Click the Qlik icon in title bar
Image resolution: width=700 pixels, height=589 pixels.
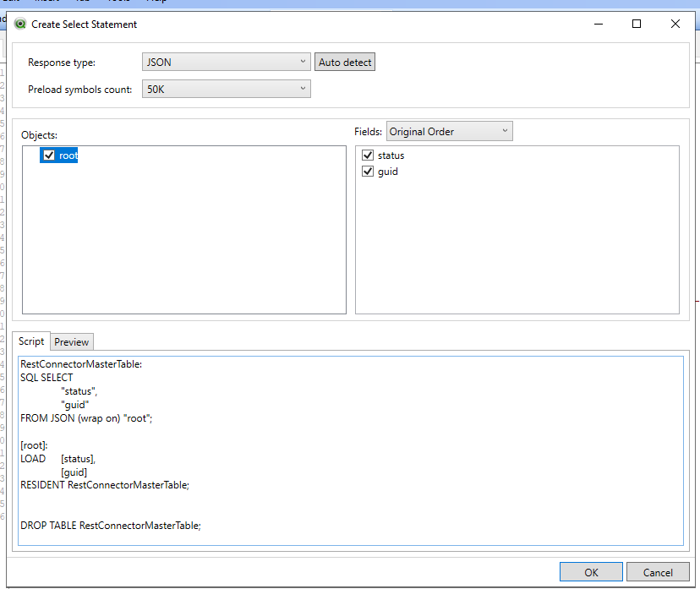click(x=20, y=24)
